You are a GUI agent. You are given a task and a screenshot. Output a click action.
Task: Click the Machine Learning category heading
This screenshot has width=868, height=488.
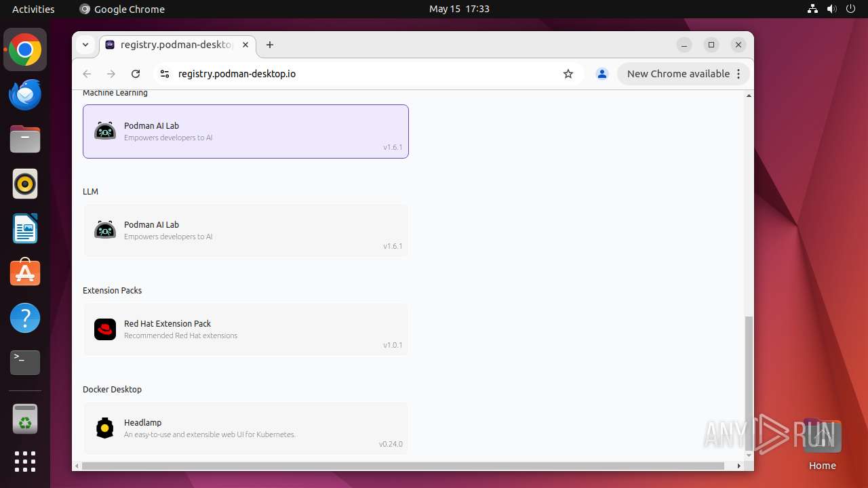(115, 93)
